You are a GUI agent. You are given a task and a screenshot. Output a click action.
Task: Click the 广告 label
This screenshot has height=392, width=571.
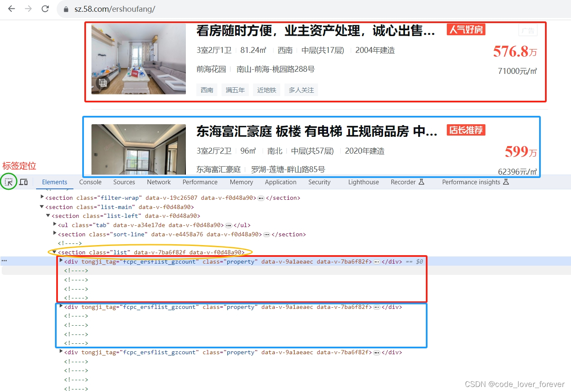pos(528,31)
